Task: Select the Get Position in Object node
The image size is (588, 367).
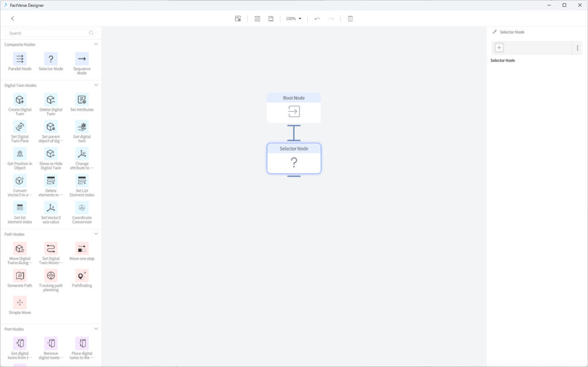Action: (20, 154)
